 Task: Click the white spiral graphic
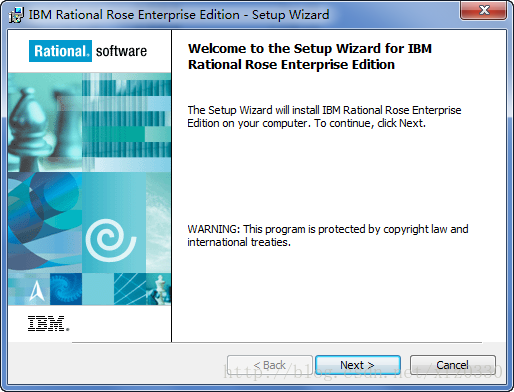pyautogui.click(x=110, y=240)
